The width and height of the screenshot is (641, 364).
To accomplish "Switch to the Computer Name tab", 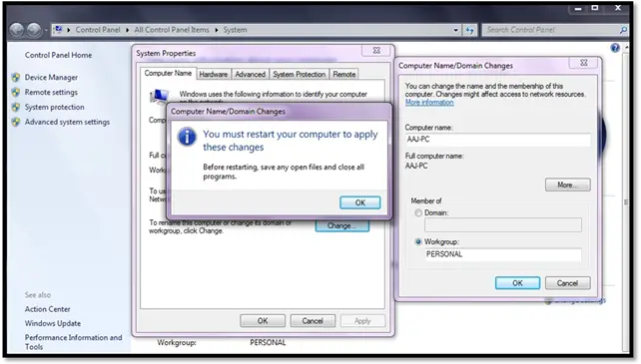I will point(168,73).
